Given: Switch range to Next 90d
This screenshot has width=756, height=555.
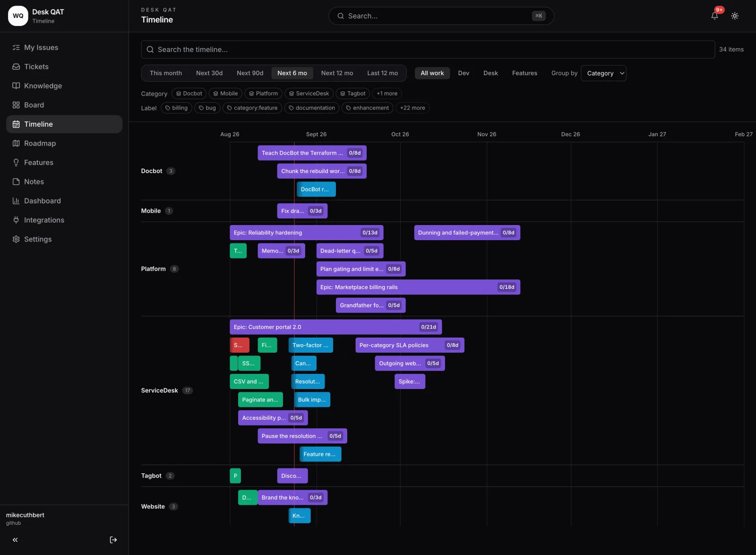Looking at the screenshot, I should [250, 73].
